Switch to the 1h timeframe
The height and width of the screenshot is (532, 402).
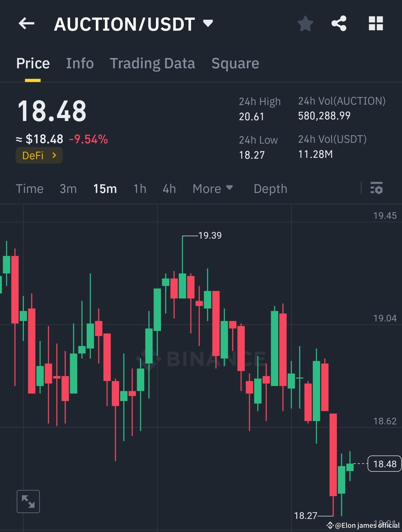tap(139, 189)
